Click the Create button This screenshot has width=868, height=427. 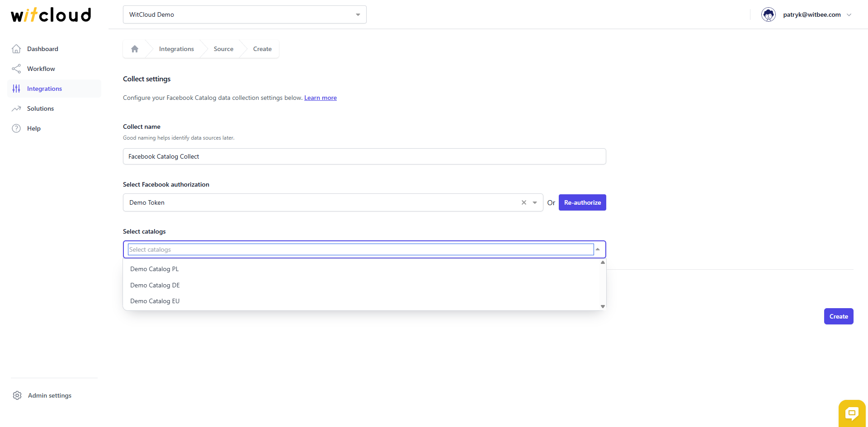point(839,316)
